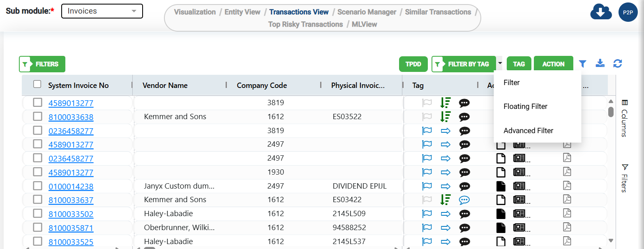Choose Advanced Filter from the menu
This screenshot has height=249, width=644.
tap(538, 131)
